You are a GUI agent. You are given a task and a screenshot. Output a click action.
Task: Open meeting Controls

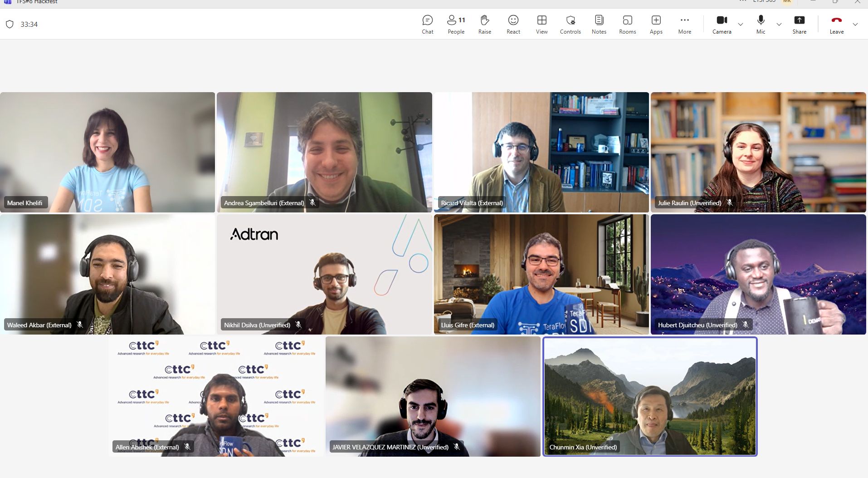[570, 25]
